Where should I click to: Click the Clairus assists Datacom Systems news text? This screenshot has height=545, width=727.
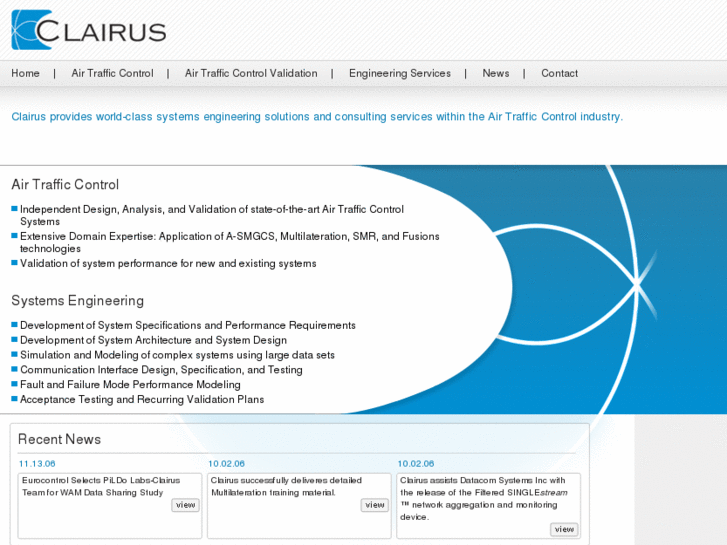(x=484, y=499)
